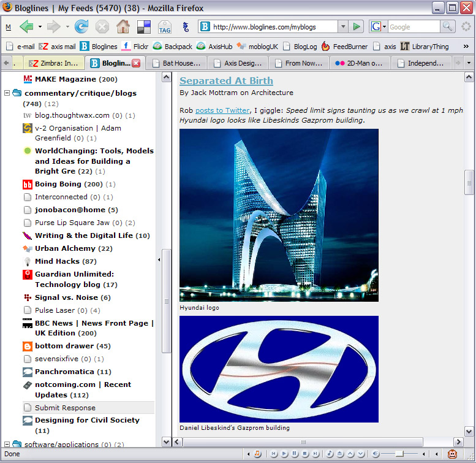Click the del.icio.us checkered bookmarks icon

(x=144, y=27)
